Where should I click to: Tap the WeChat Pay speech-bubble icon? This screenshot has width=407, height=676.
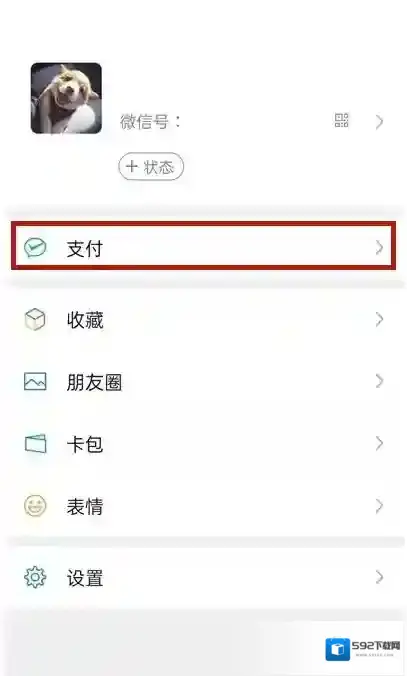35,247
